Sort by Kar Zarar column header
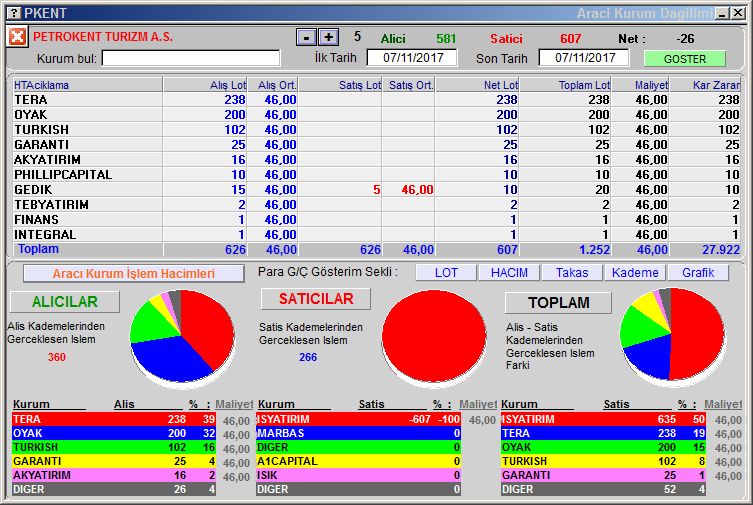Image resolution: width=753 pixels, height=505 pixels. (705, 85)
